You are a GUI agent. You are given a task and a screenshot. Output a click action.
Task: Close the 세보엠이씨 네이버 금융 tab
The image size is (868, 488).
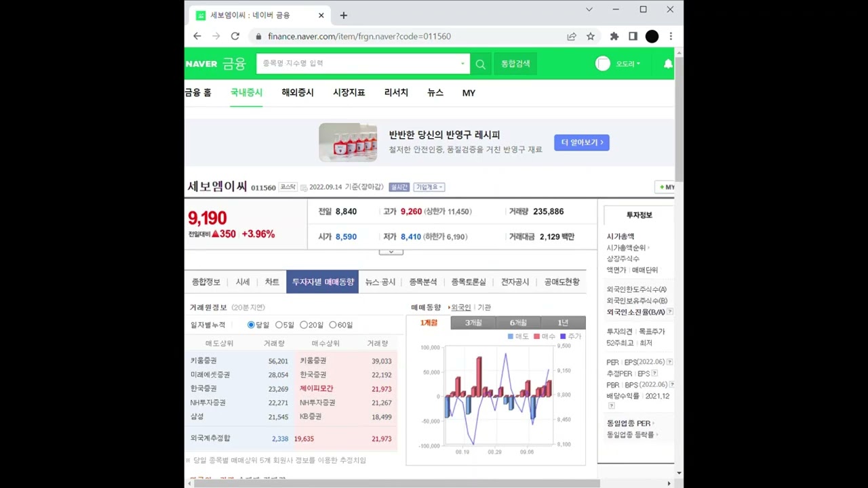tap(321, 15)
